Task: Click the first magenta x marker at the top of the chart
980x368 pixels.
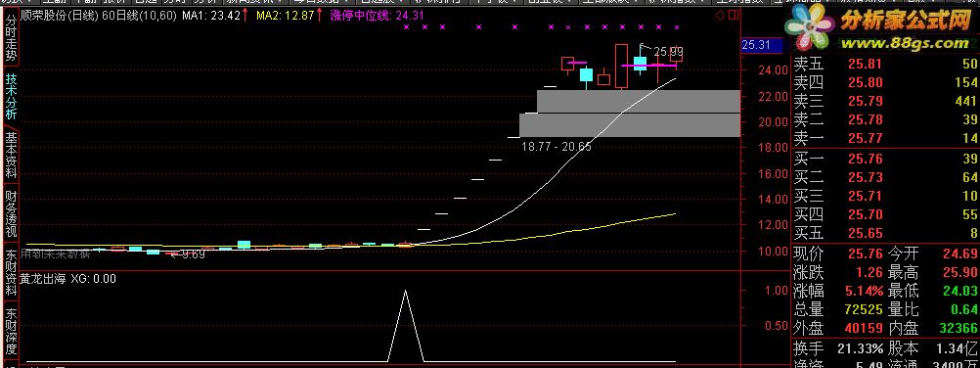Action: point(407,26)
